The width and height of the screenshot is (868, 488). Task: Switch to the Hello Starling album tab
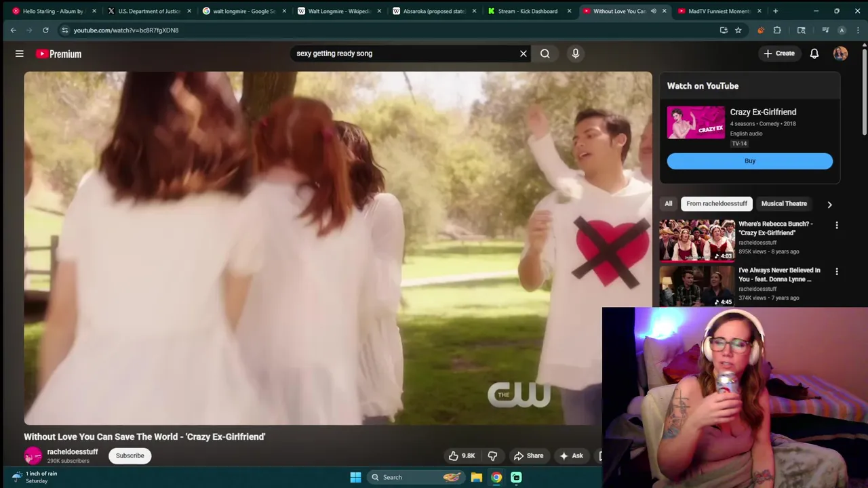coord(53,11)
